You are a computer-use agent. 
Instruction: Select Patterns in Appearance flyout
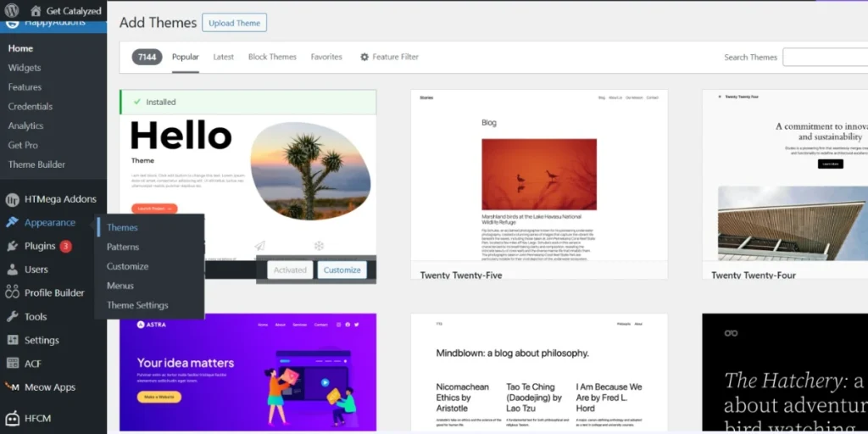pos(123,247)
